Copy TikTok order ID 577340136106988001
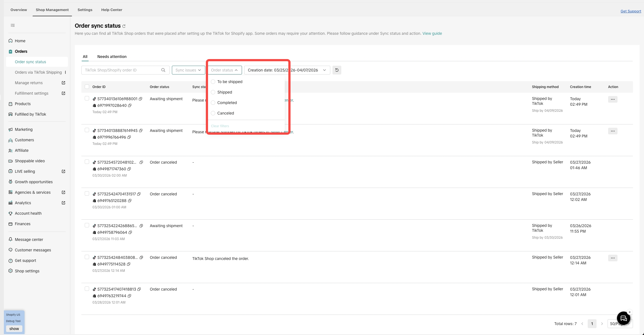This screenshot has width=644, height=335. [x=140, y=99]
